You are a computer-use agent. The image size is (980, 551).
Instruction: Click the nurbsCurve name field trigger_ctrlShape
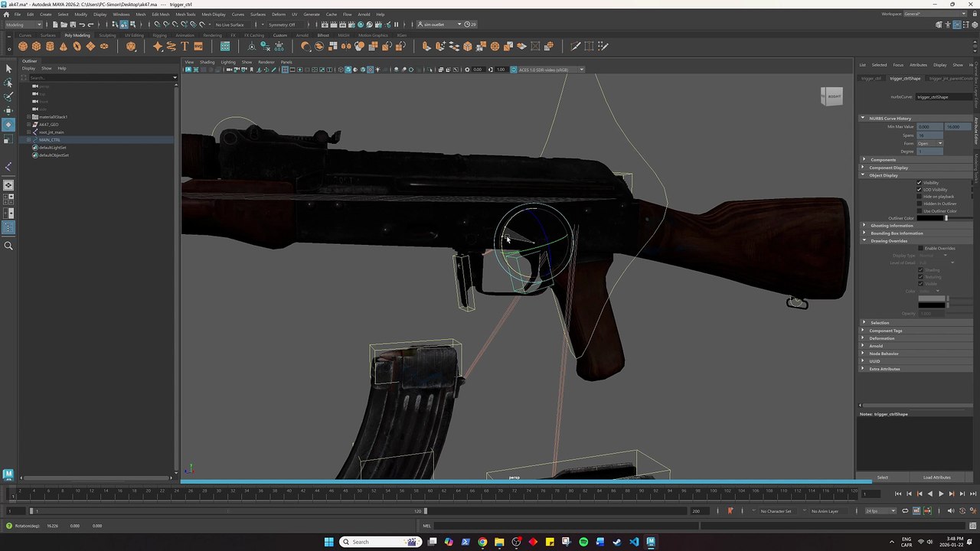pyautogui.click(x=943, y=97)
